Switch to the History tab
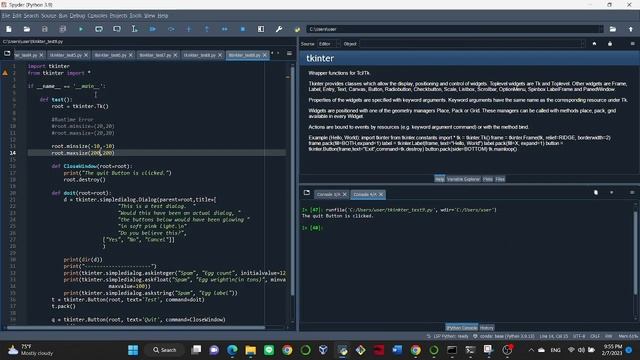 [x=487, y=328]
